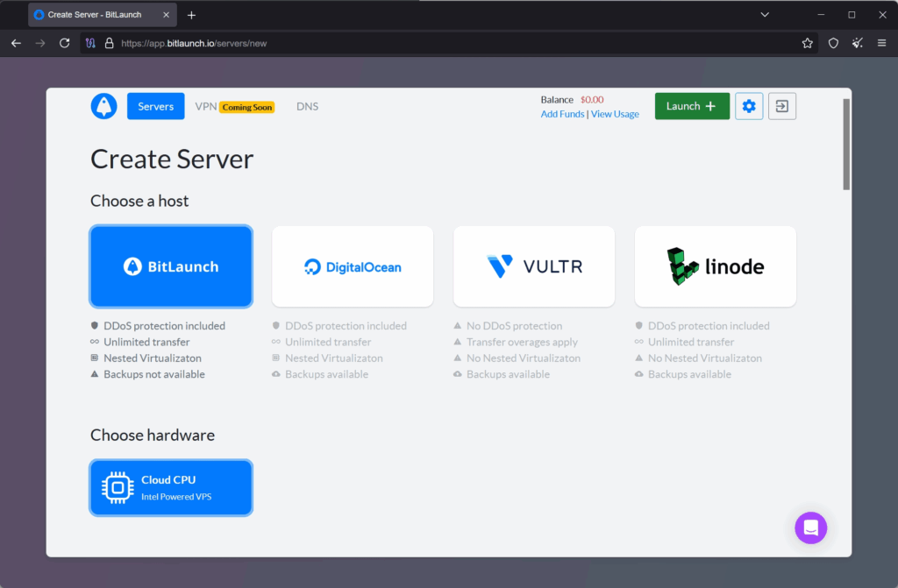Close the Create Server tab
The image size is (898, 588).
point(166,15)
